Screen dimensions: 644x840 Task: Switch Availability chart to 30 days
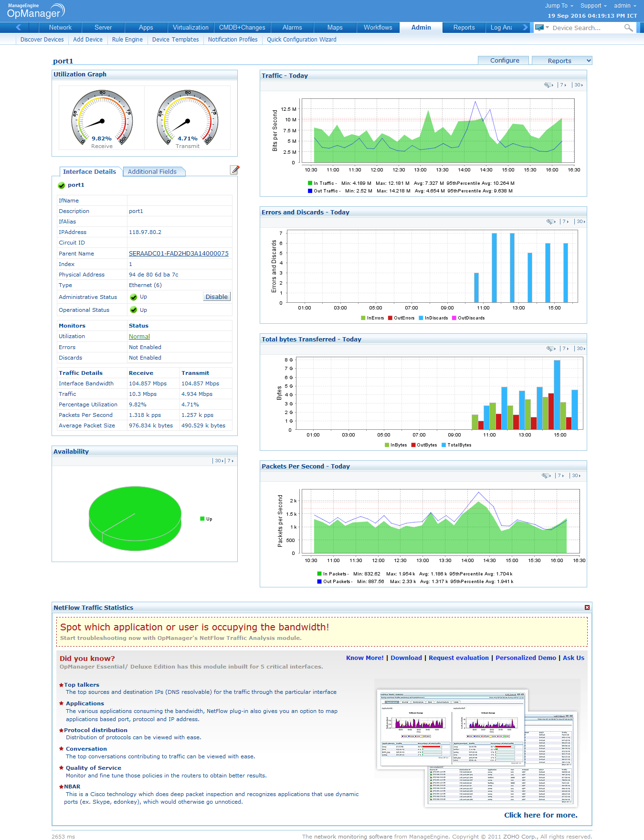[x=219, y=461]
